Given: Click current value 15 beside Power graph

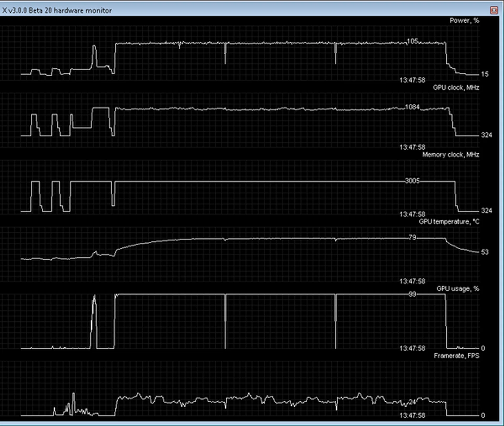Looking at the screenshot, I should 485,74.
